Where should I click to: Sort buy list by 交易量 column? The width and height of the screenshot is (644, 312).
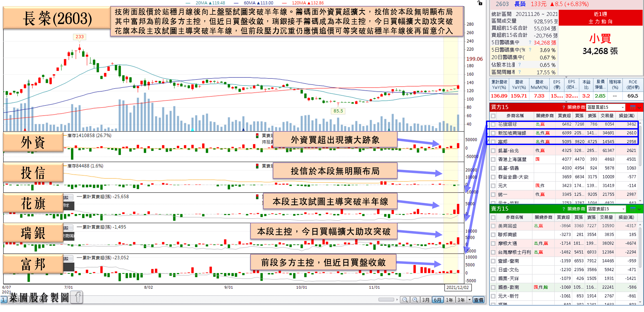coord(607,116)
